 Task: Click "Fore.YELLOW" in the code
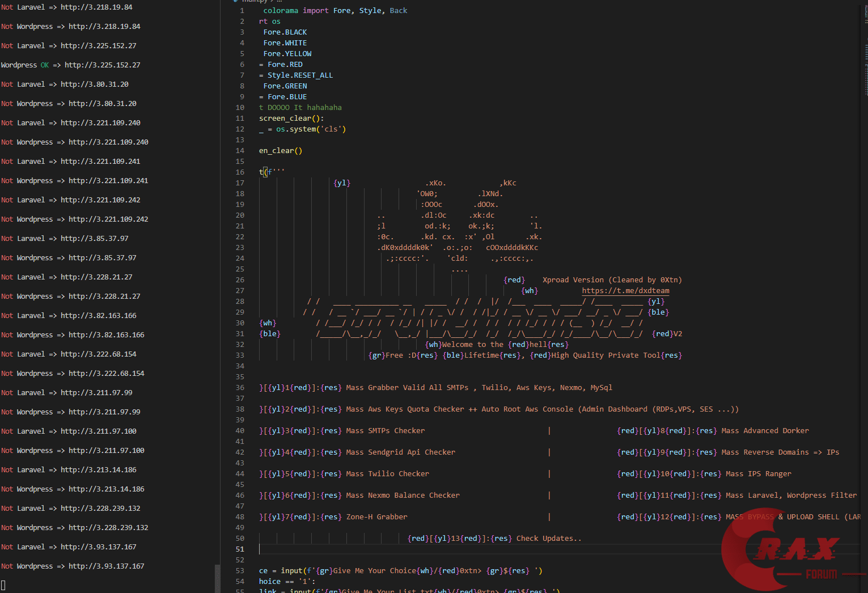pos(287,54)
